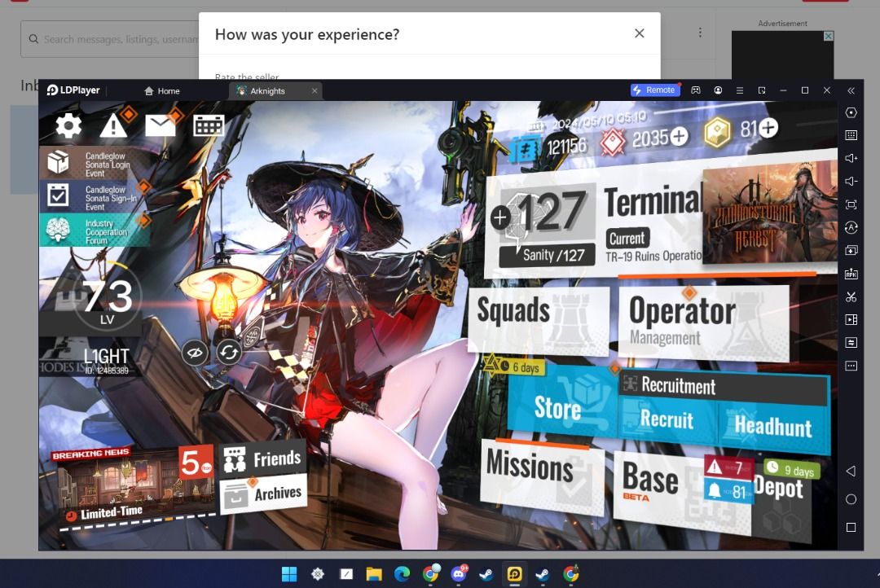Close the Arknights tab
Viewport: 880px width, 588px height.
click(315, 91)
